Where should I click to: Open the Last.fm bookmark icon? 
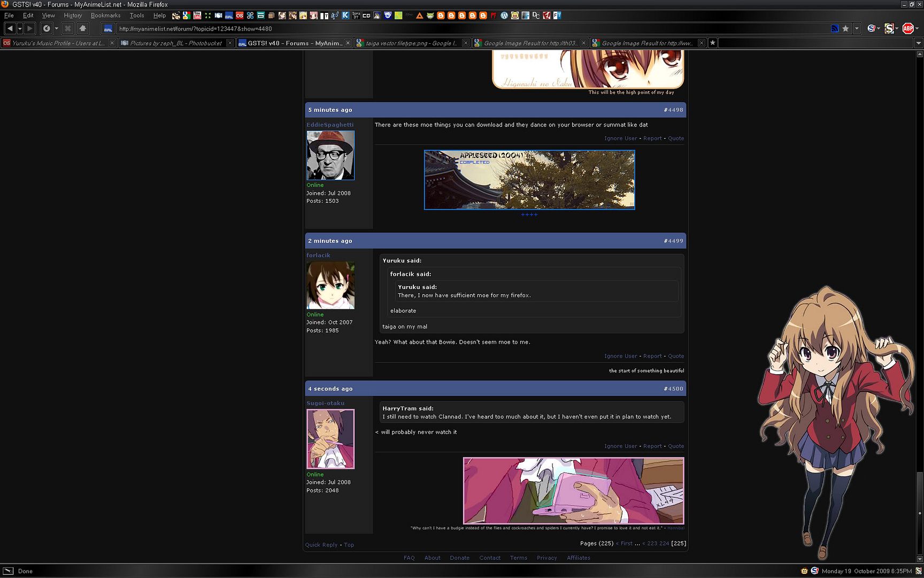click(x=240, y=16)
